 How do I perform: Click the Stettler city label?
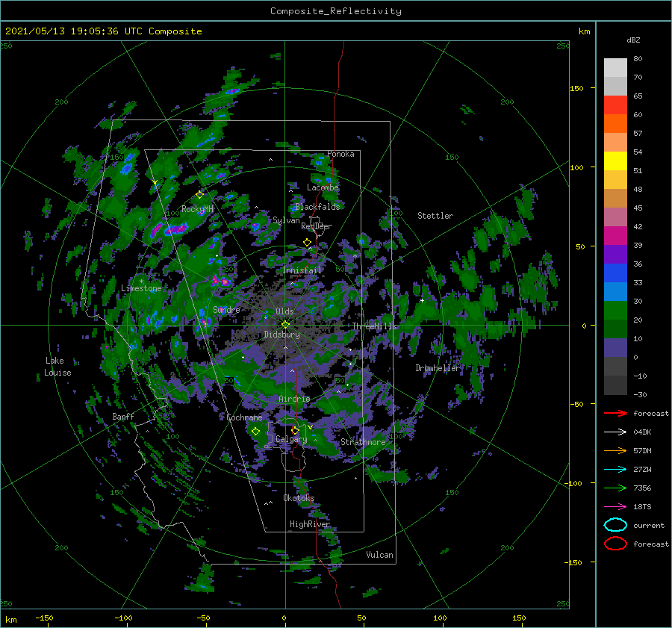(435, 216)
